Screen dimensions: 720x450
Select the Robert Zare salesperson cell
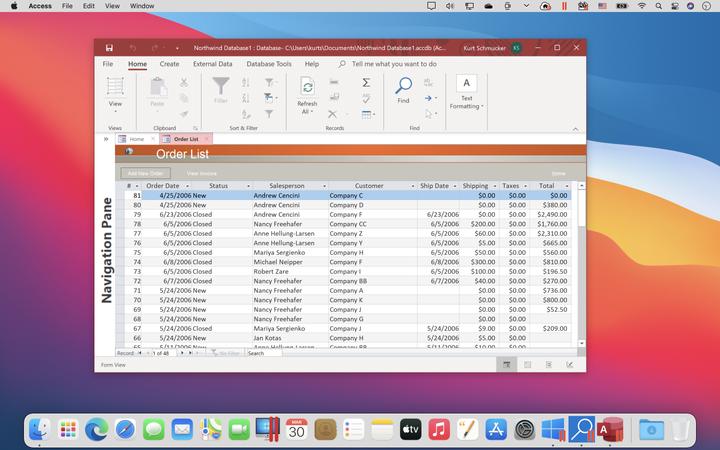(290, 271)
